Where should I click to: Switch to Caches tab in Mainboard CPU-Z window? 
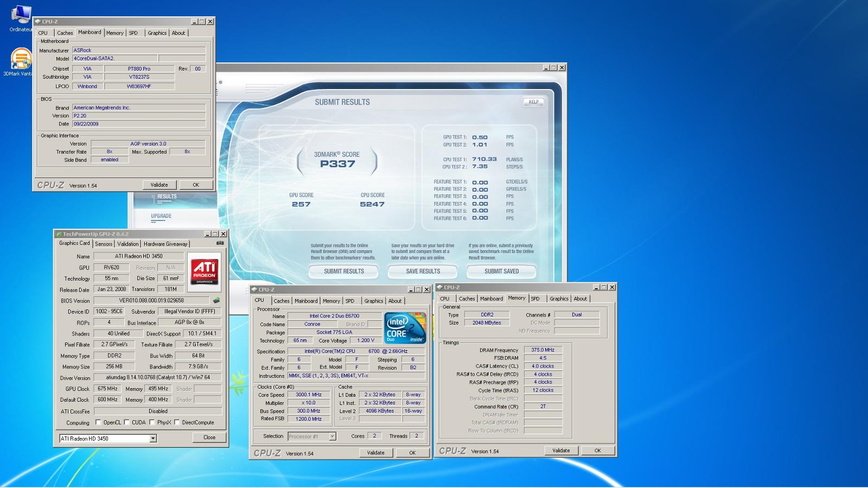point(65,33)
